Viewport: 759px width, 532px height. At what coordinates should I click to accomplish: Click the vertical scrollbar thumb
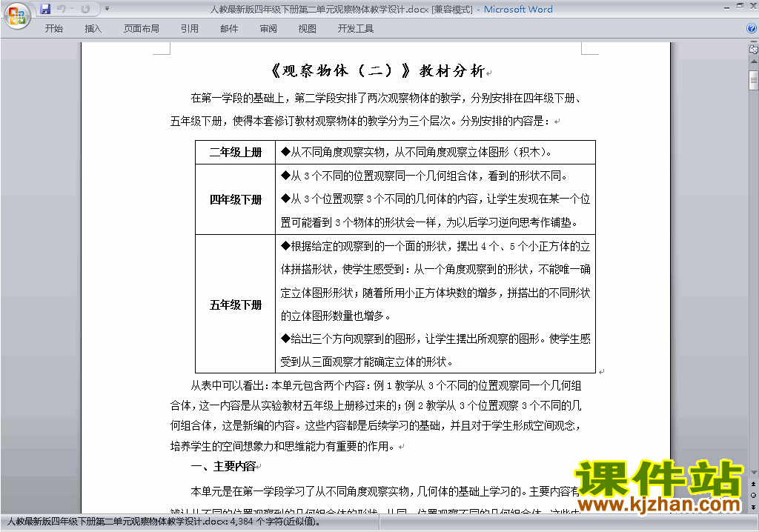pyautogui.click(x=754, y=80)
